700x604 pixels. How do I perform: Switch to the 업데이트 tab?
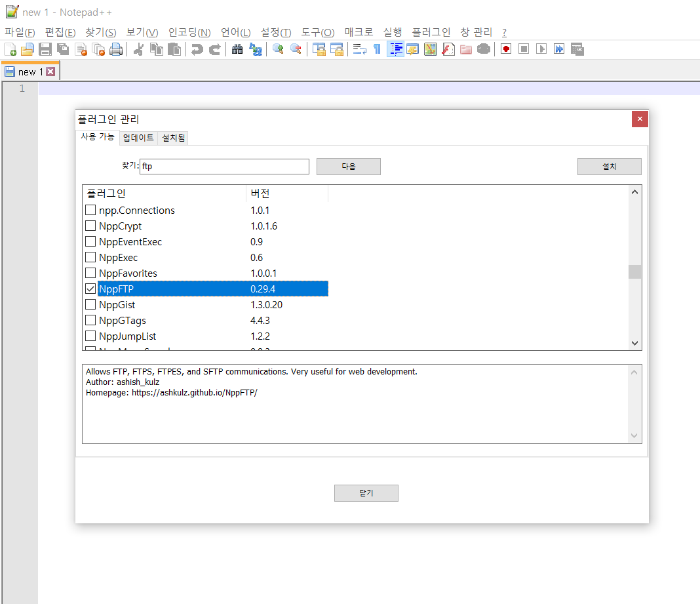coord(138,138)
